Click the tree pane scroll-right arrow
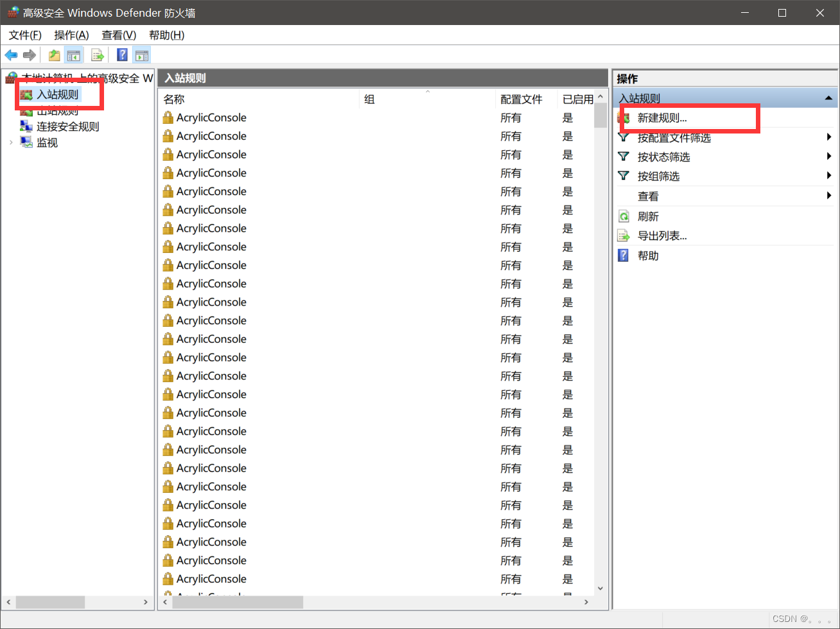 point(146,602)
